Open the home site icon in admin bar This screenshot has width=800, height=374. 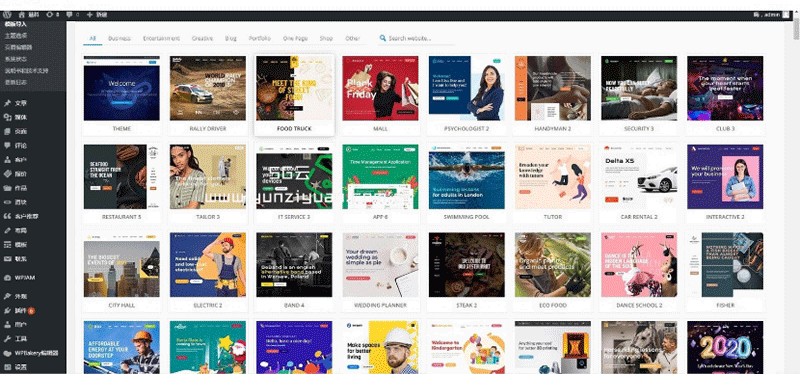click(x=21, y=15)
